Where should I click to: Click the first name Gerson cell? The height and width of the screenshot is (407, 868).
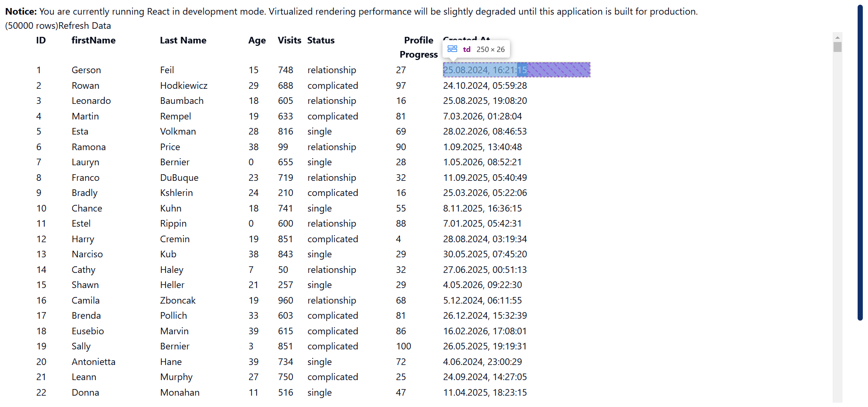tap(86, 70)
